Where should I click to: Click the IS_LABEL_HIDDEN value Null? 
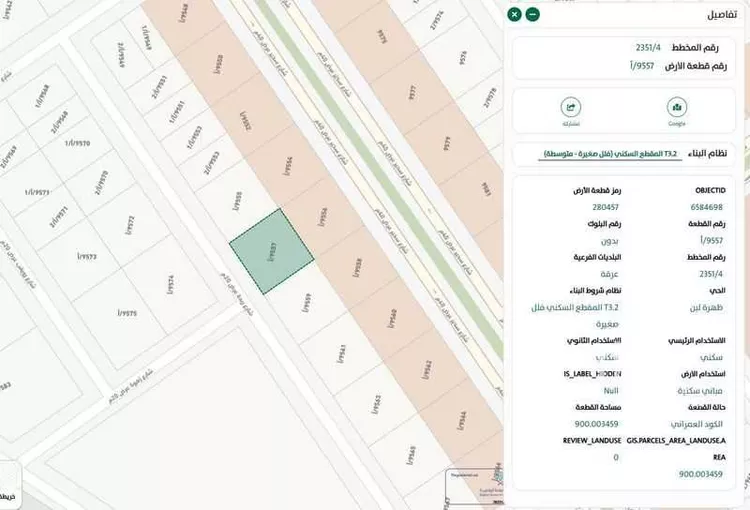[611, 391]
